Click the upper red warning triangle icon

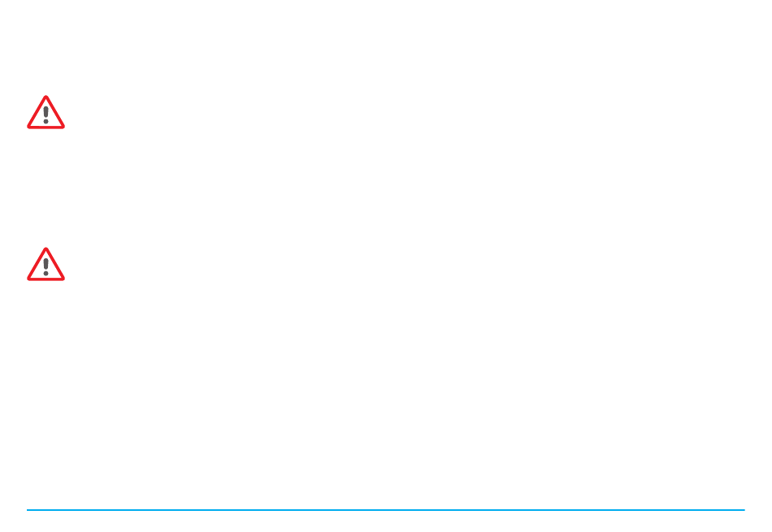(46, 113)
